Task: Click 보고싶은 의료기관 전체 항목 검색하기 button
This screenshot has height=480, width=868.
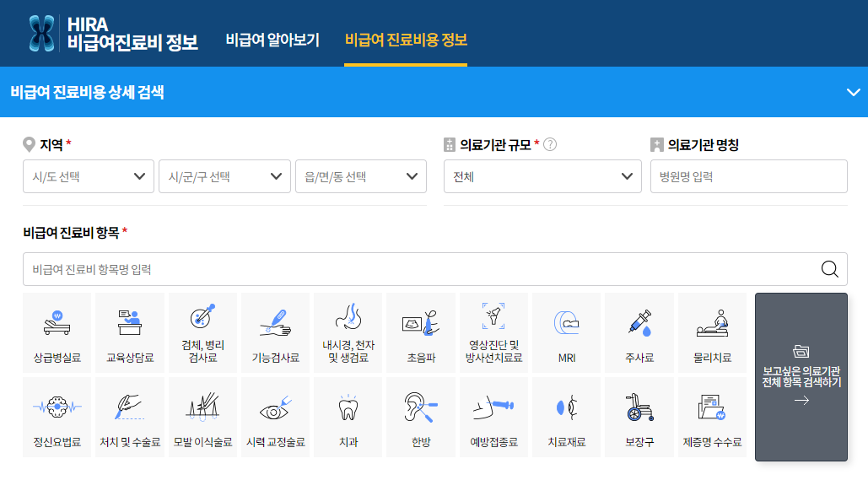Action: 801,377
